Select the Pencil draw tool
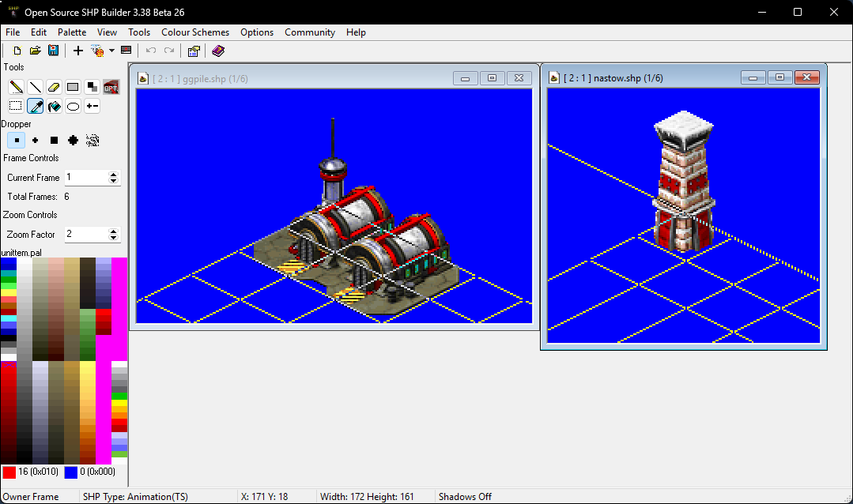 click(x=16, y=87)
